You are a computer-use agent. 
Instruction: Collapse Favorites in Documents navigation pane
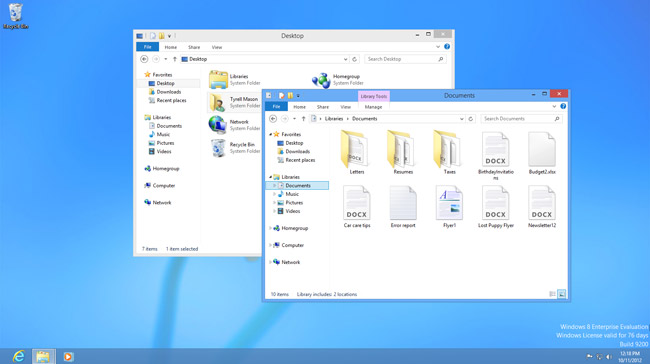(271, 135)
